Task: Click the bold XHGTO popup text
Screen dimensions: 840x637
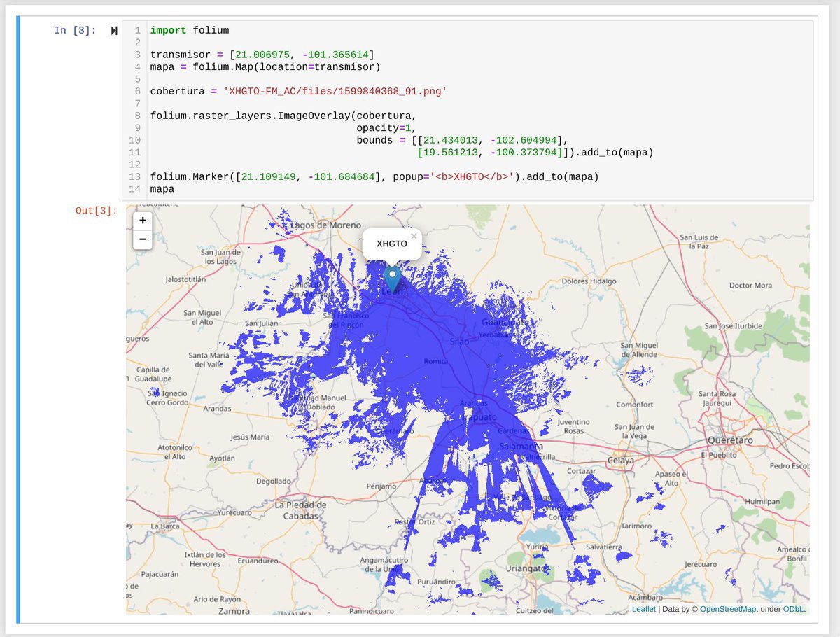Action: coord(391,244)
